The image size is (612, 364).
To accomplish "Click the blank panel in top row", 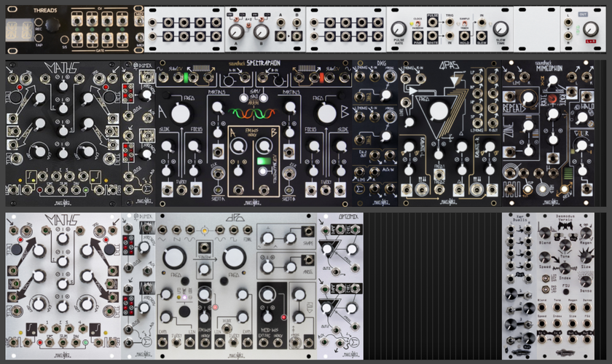I will 537,29.
